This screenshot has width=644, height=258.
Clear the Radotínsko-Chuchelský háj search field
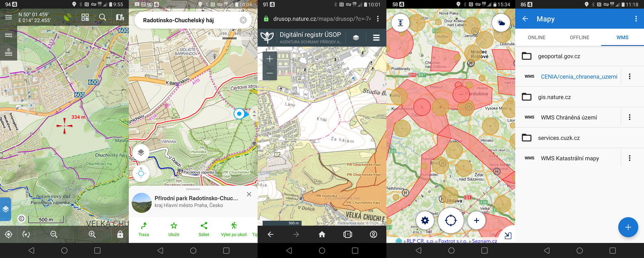click(x=243, y=20)
